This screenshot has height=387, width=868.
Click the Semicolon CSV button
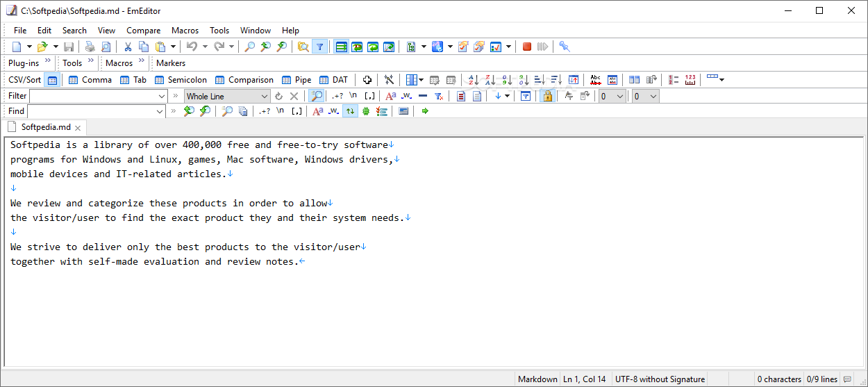point(180,80)
